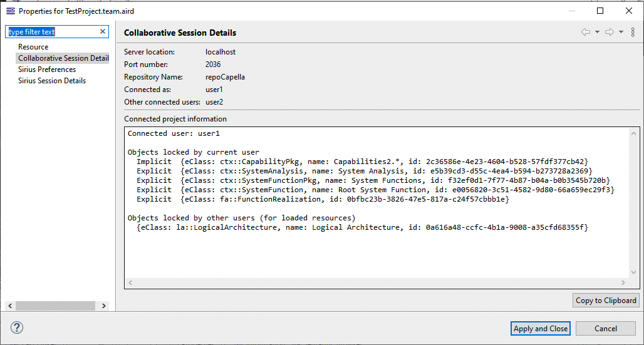Focus the type filter text field

(x=53, y=32)
